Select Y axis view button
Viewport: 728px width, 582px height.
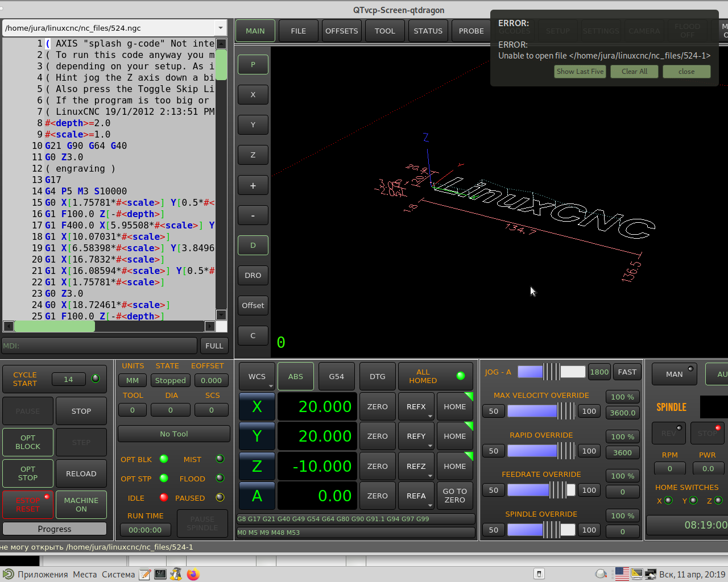[253, 125]
